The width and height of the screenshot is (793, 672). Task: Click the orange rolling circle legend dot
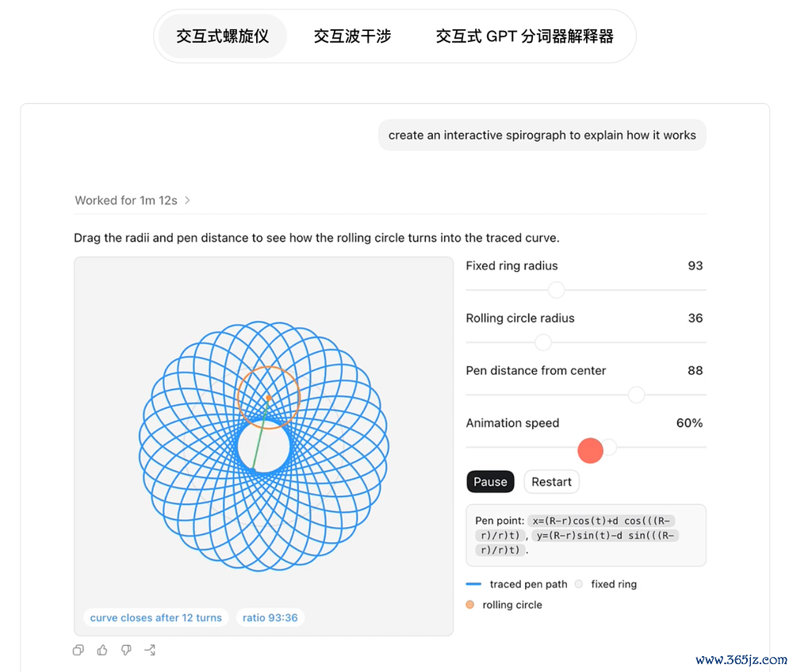[469, 605]
